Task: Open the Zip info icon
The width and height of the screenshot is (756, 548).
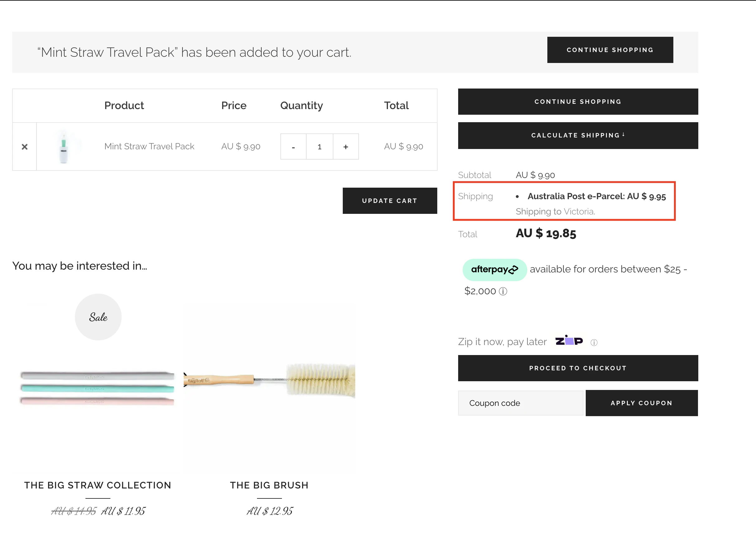Action: click(594, 343)
